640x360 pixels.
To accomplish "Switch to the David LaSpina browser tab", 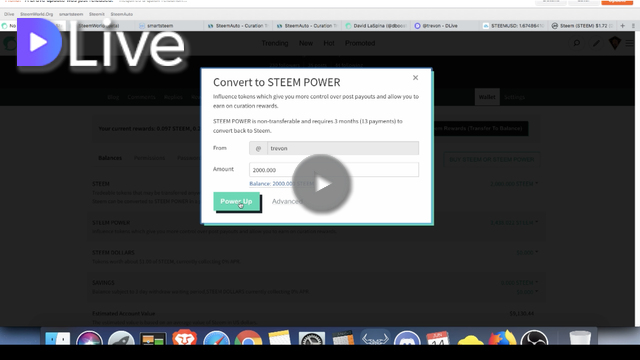I will coord(376,26).
